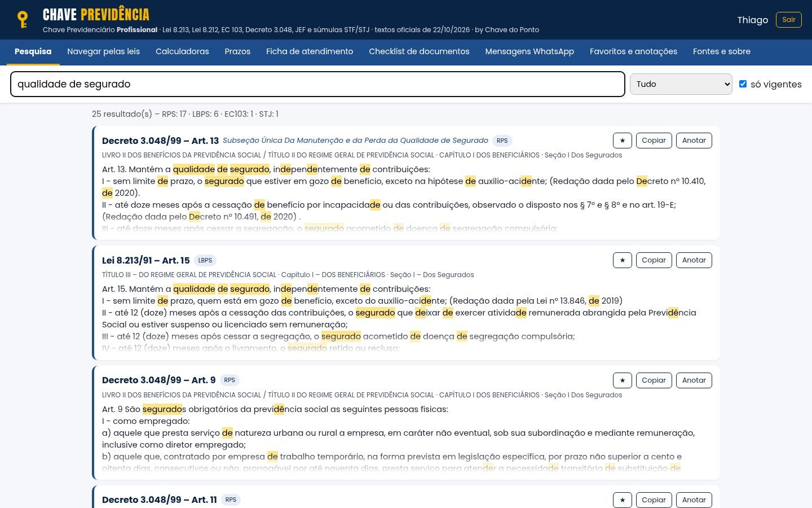This screenshot has height=508, width=812.
Task: Annotate the Lei 8.213/91 Art. 15 result
Action: click(694, 260)
